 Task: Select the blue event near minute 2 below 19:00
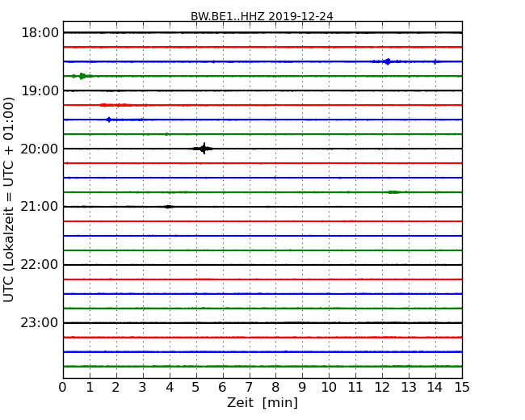[109, 120]
